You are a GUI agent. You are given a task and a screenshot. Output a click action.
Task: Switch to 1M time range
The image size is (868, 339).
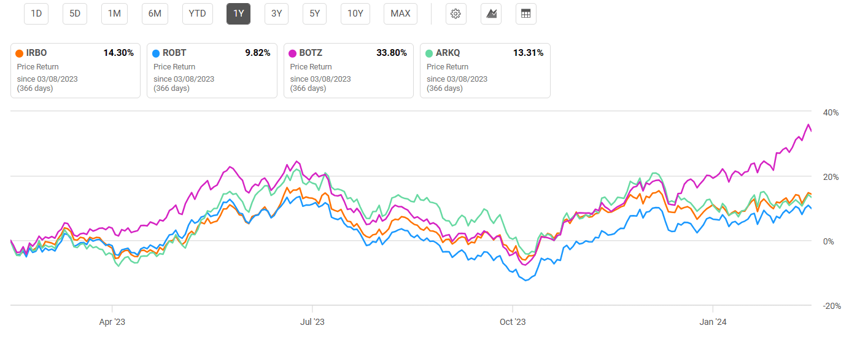coord(114,14)
